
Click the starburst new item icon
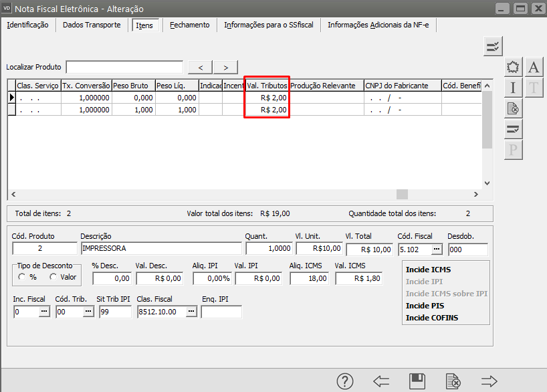point(513,67)
